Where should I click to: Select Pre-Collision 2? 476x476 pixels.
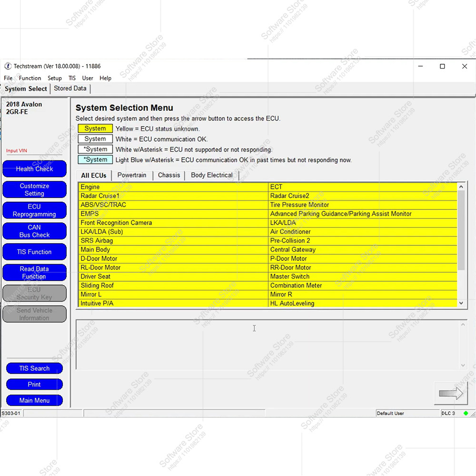click(363, 241)
